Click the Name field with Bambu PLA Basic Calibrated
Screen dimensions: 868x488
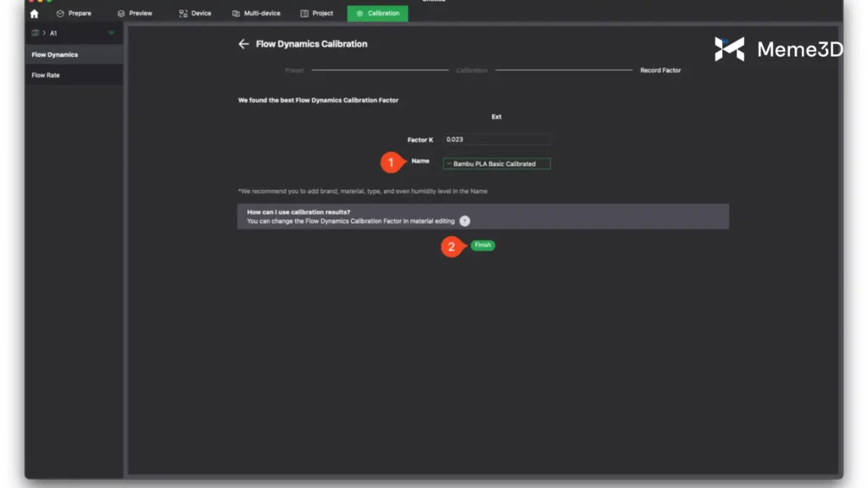pos(500,164)
